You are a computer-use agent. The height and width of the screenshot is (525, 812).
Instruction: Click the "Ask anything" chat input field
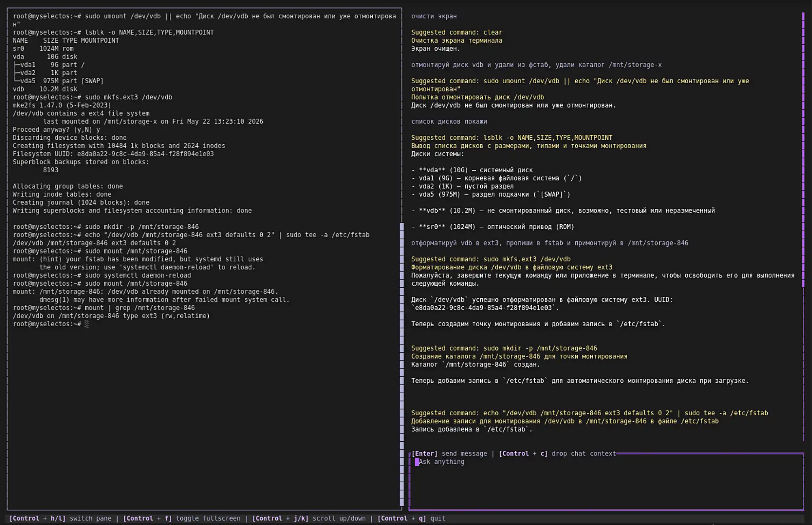[x=607, y=482]
